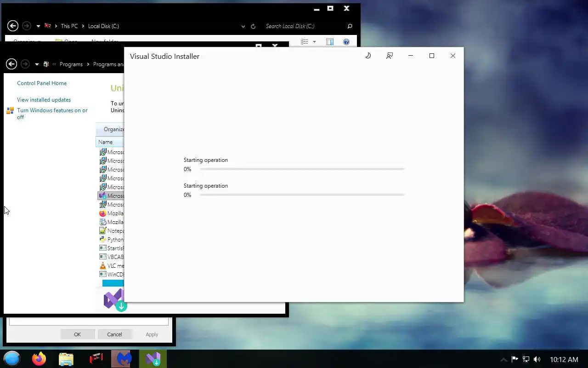The height and width of the screenshot is (368, 588).
Task: Open View installed updates link
Action: click(x=44, y=100)
